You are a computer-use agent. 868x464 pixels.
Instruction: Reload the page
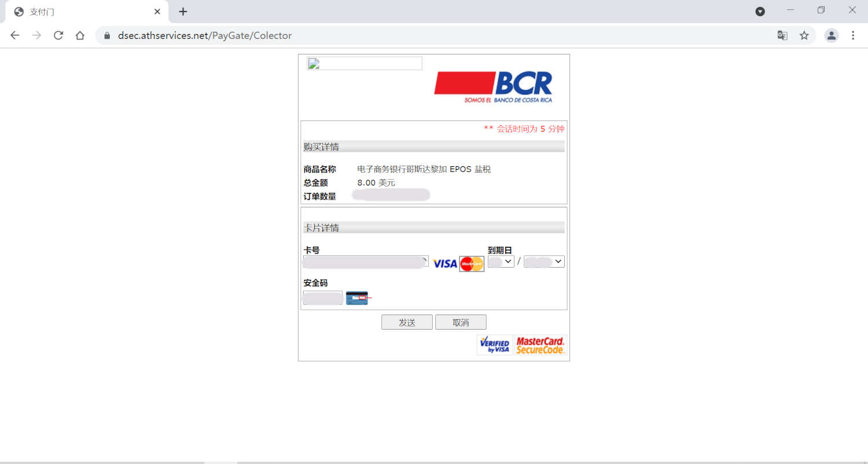[58, 35]
